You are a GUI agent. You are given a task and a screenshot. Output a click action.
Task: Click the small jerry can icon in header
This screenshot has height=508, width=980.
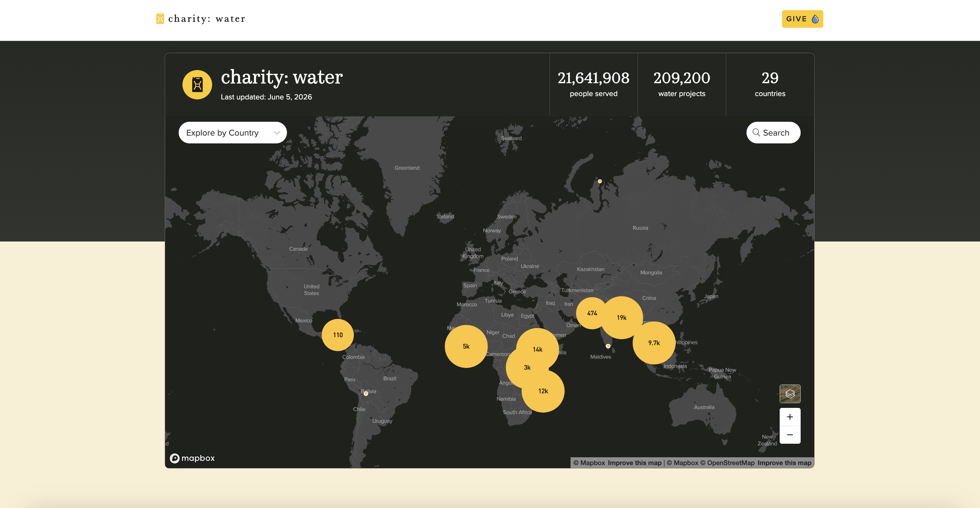click(160, 19)
